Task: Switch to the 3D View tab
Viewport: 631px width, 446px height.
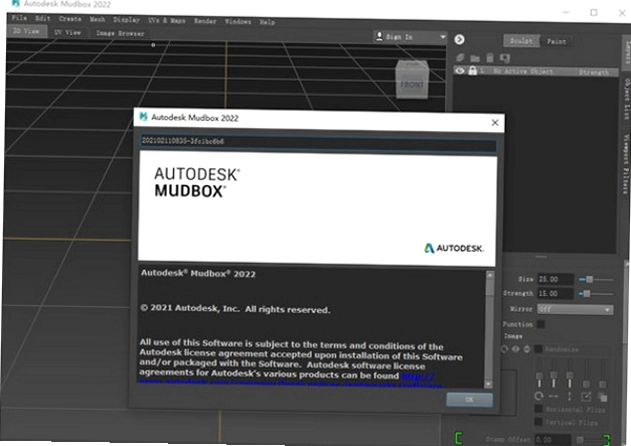Action: click(x=26, y=31)
